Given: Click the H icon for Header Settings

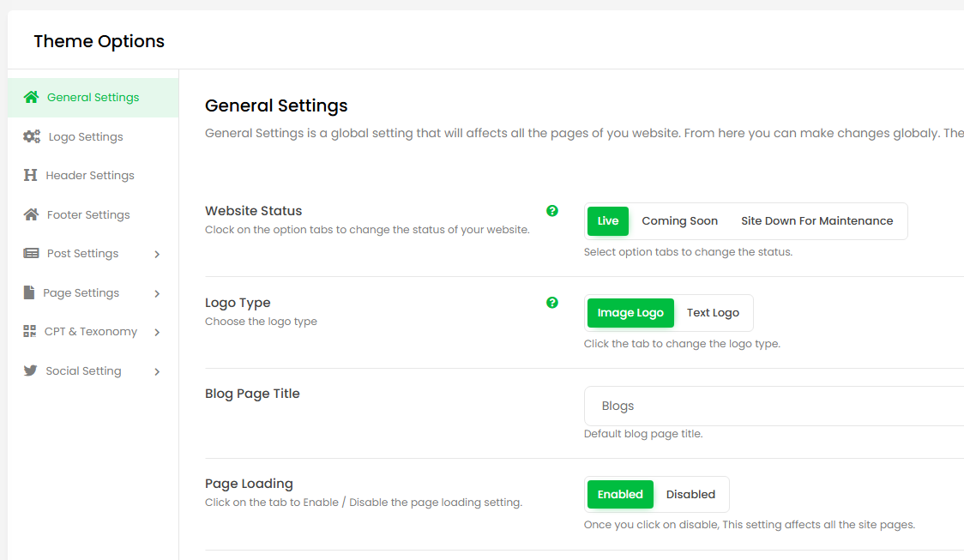Looking at the screenshot, I should tap(31, 175).
